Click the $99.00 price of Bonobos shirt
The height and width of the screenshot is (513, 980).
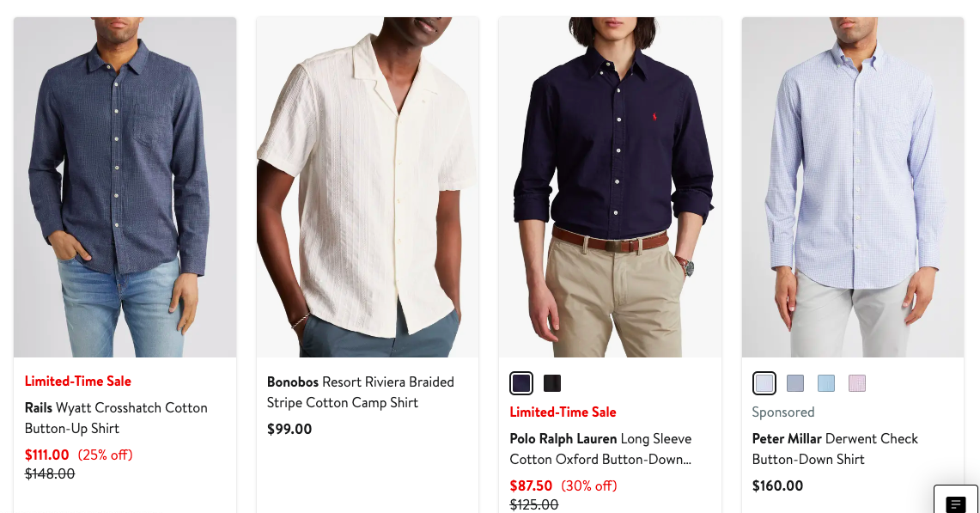pyautogui.click(x=289, y=429)
